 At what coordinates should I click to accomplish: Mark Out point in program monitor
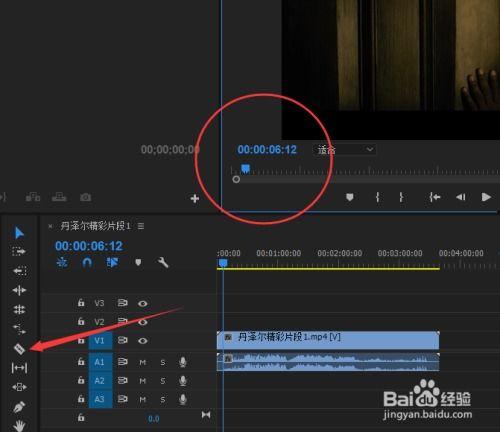[x=401, y=197]
